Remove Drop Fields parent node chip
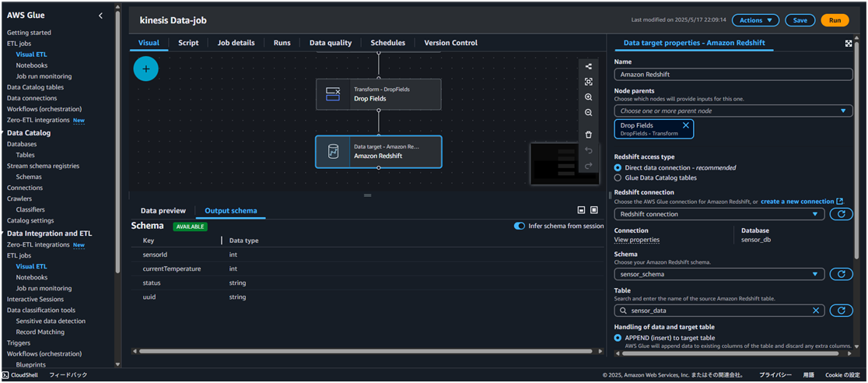The image size is (868, 383). (686, 125)
